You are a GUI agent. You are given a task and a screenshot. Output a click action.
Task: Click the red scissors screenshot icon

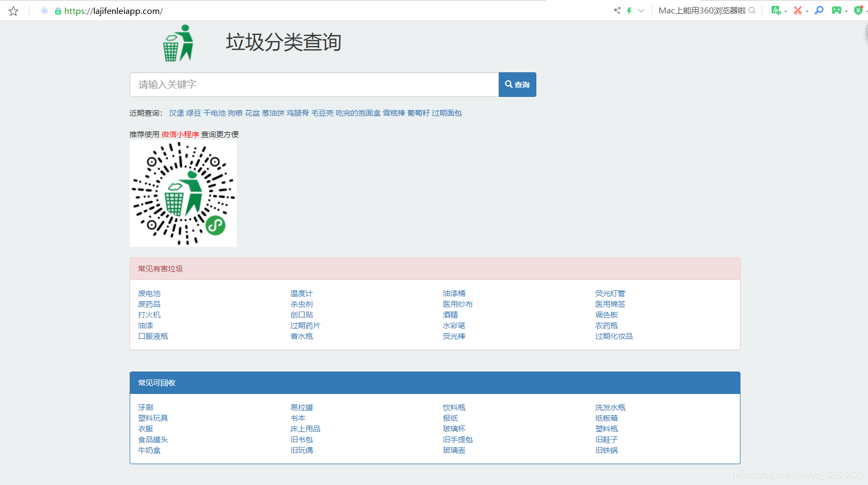tap(798, 10)
